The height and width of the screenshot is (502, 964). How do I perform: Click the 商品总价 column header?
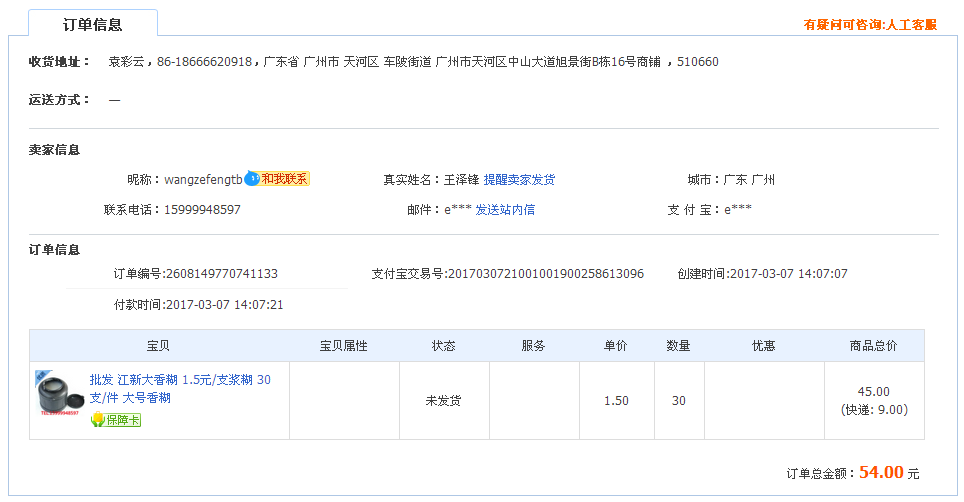coord(873,346)
